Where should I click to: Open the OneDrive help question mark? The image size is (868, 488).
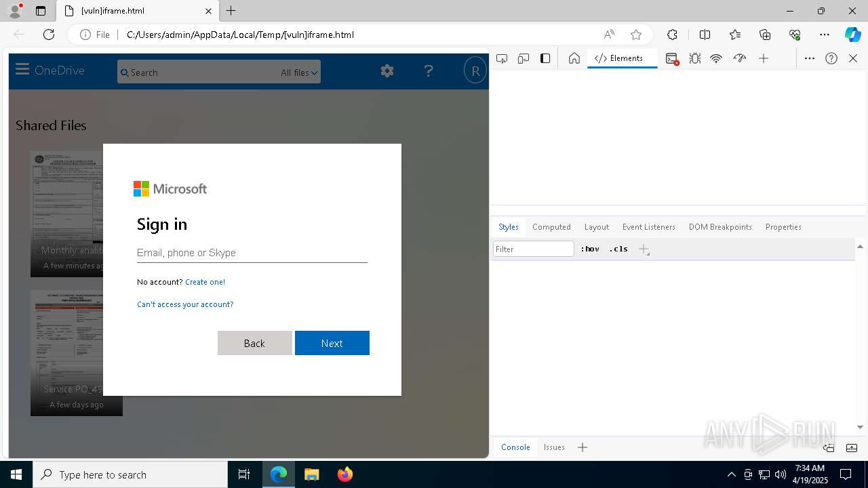click(x=429, y=70)
